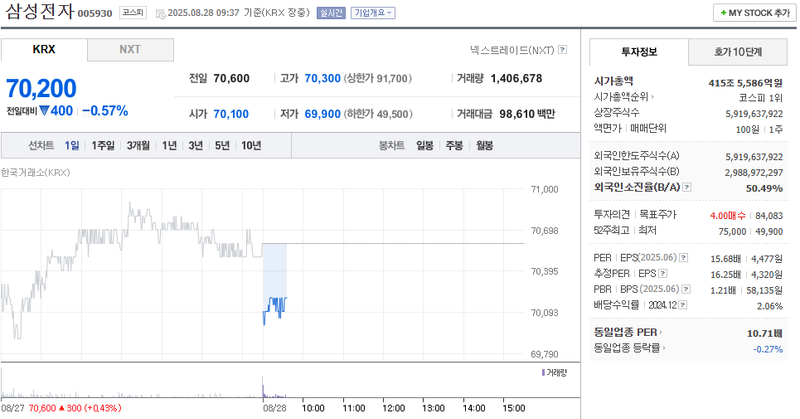Image resolution: width=800 pixels, height=419 pixels.
Task: Click the 동일업종 등락률 value -0.27%
Action: tap(768, 350)
